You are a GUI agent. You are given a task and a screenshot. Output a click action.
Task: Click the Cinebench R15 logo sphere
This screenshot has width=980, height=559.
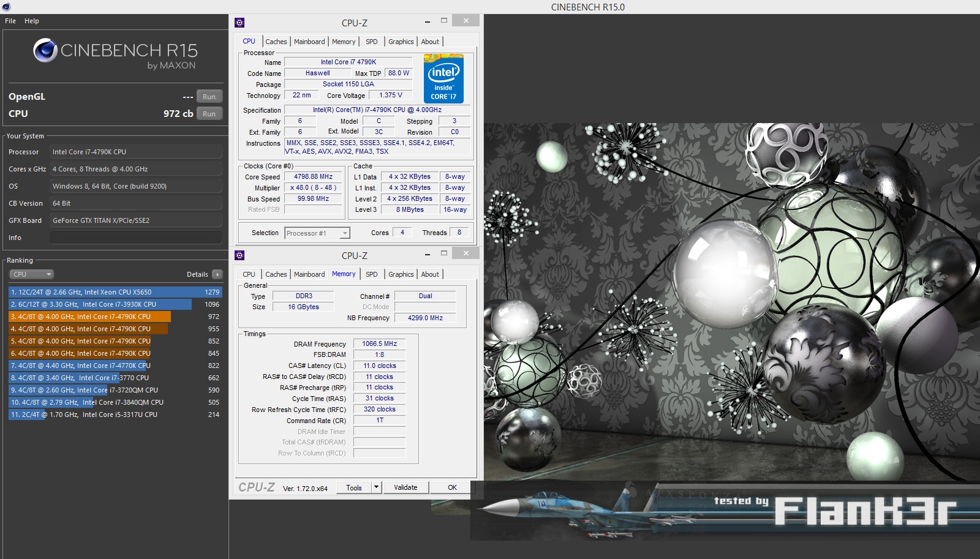click(45, 50)
